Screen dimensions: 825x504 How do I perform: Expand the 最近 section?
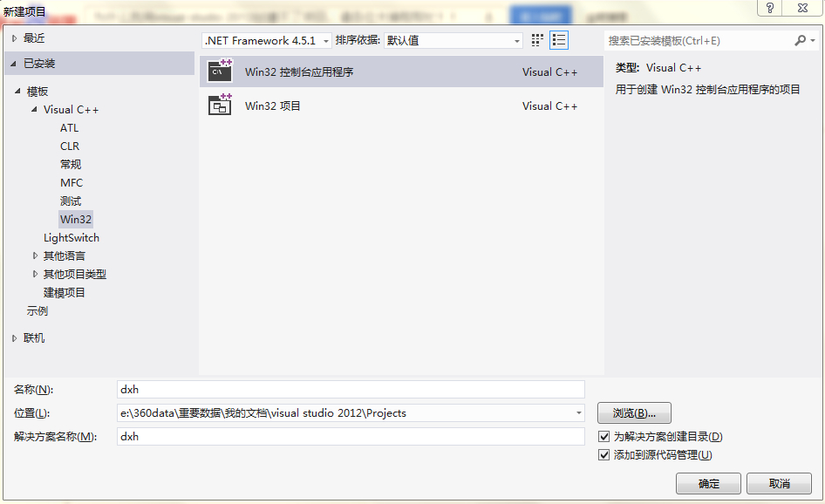coord(14,37)
